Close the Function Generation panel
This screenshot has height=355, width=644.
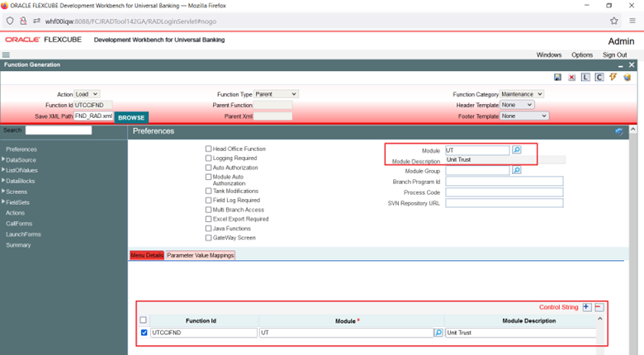pos(632,64)
